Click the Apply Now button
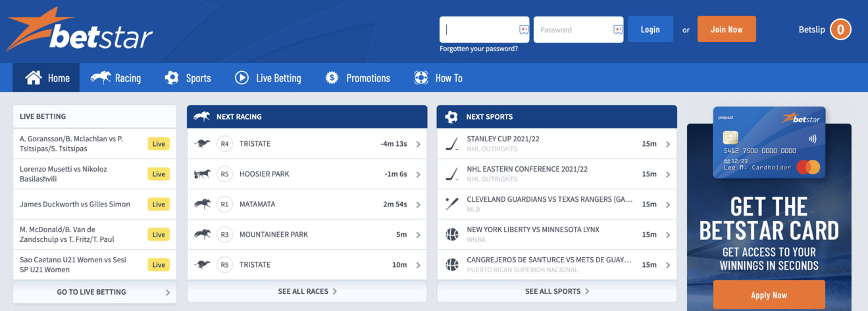This screenshot has width=868, height=311. 769,295
